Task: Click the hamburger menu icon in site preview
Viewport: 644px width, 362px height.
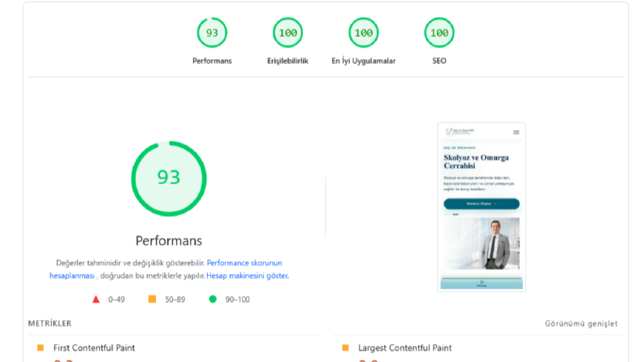Action: pyautogui.click(x=516, y=132)
